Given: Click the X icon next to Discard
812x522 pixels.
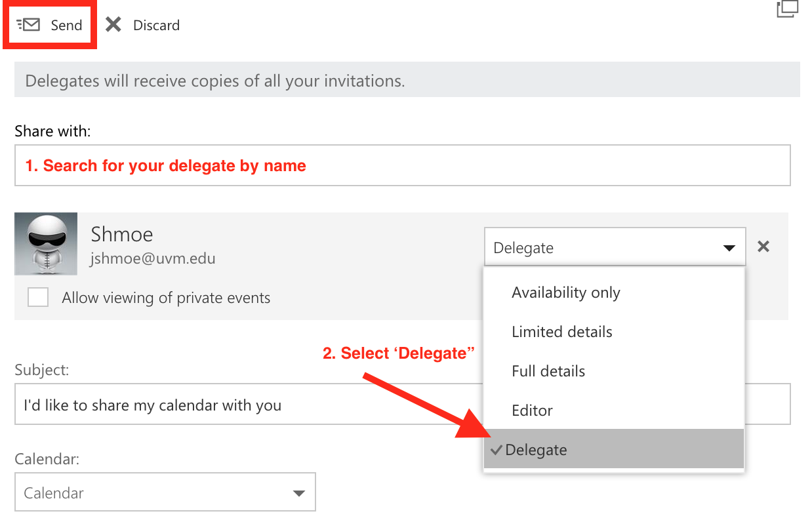Looking at the screenshot, I should [113, 24].
